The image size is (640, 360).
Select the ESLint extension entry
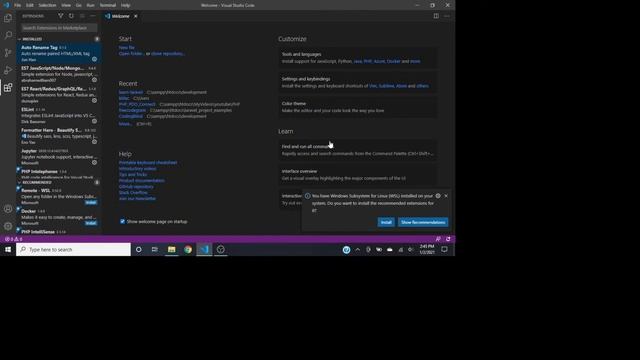pos(59,116)
